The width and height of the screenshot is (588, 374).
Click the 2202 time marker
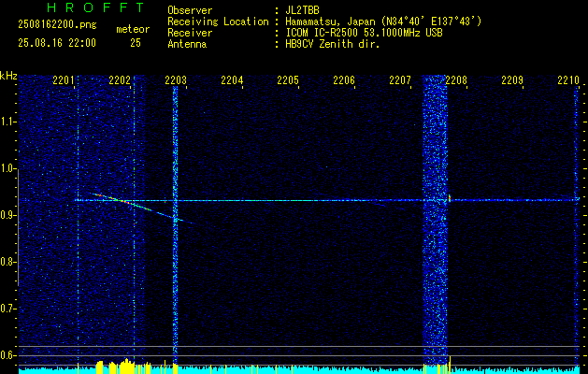(120, 80)
